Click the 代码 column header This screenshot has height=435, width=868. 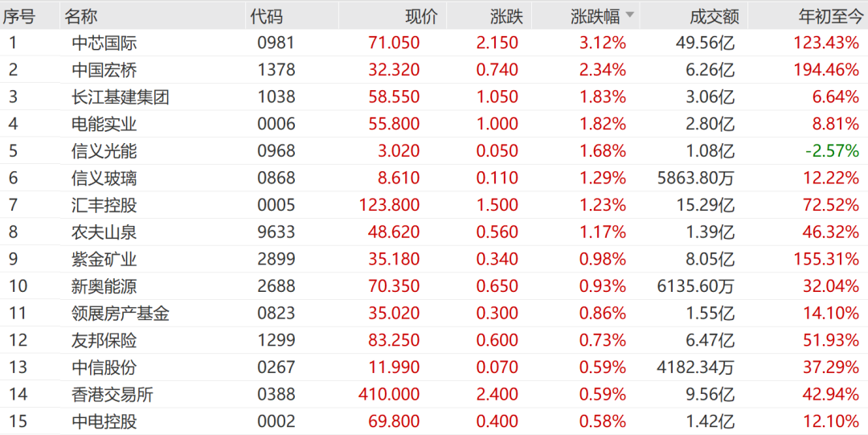coord(267,15)
